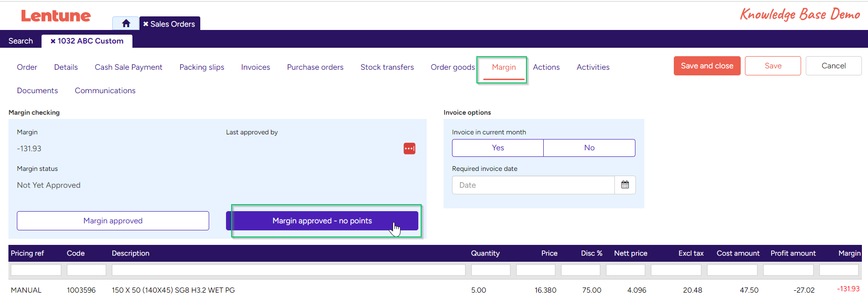Open the calendar picker for Required invoice date

click(x=625, y=185)
